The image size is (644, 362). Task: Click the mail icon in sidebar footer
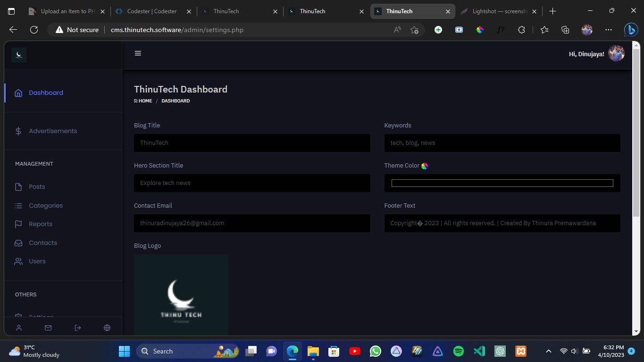click(x=48, y=328)
